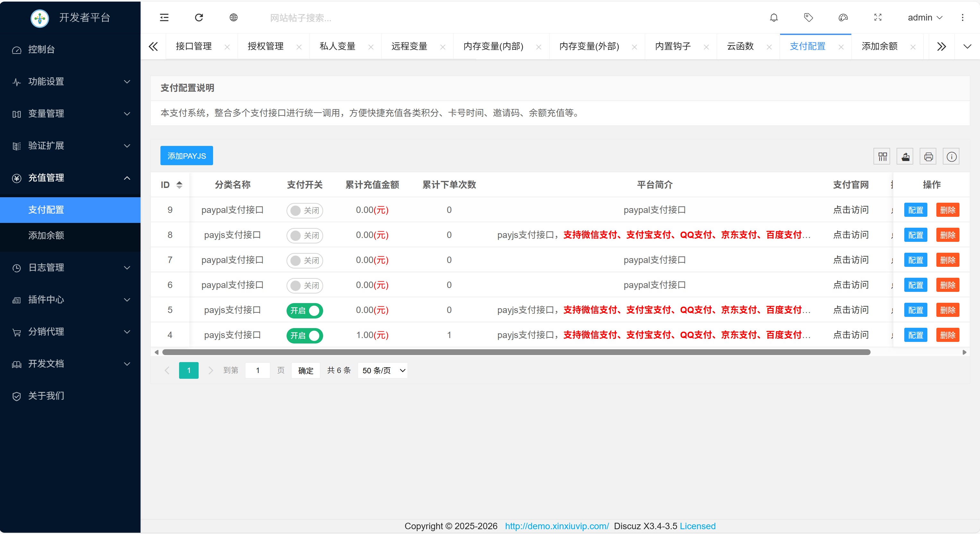Click the 添加PAYJS button

click(186, 156)
